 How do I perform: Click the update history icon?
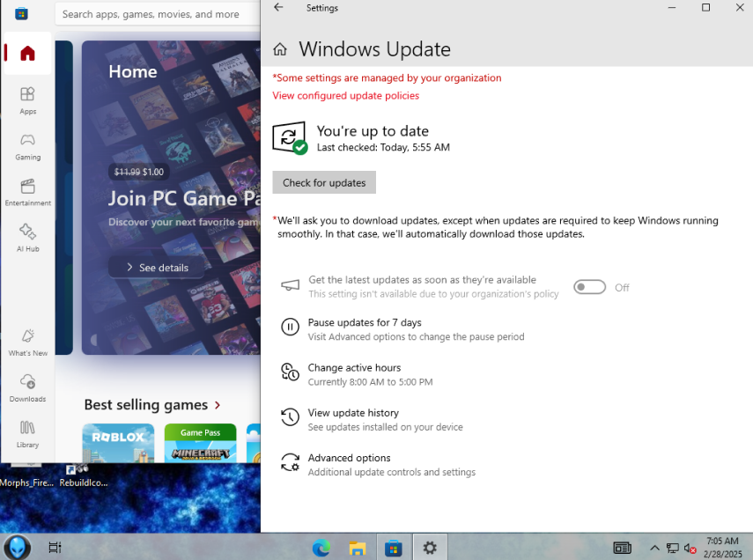click(x=290, y=416)
